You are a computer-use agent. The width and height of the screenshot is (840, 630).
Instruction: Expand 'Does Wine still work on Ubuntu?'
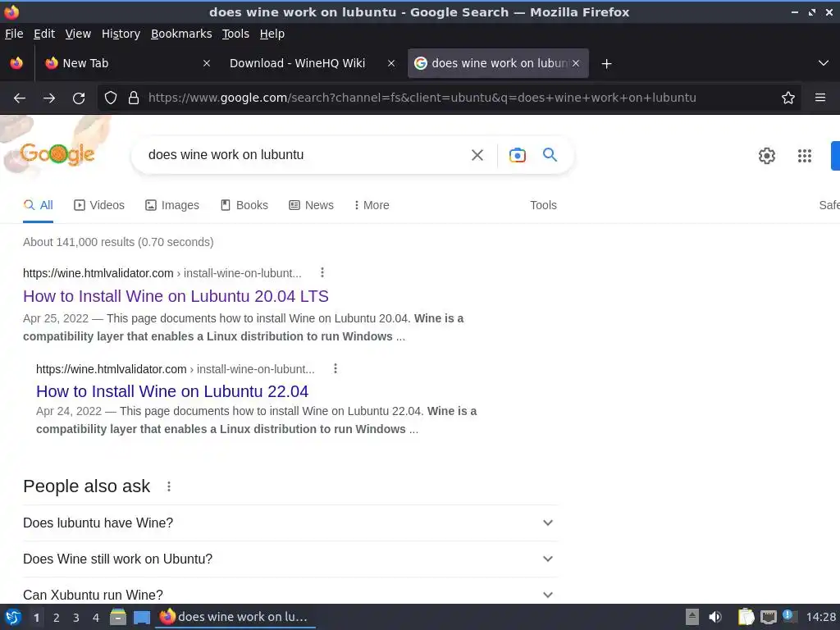(290, 559)
